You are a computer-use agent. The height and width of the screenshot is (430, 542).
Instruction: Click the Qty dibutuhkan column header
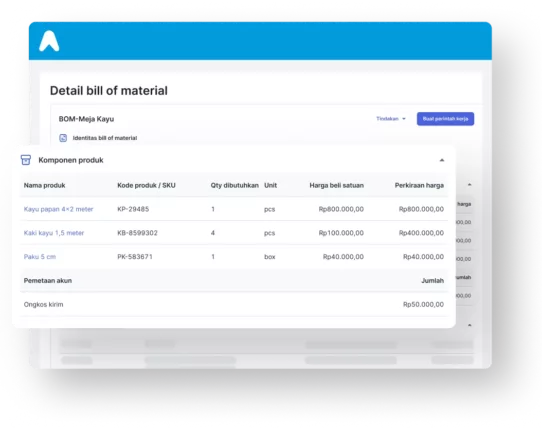coord(234,185)
